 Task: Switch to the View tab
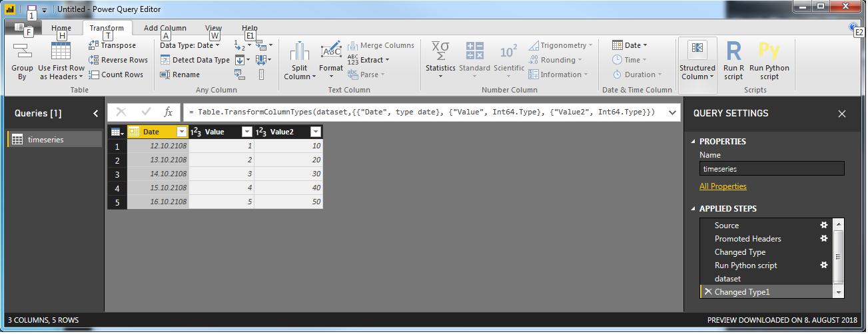213,28
